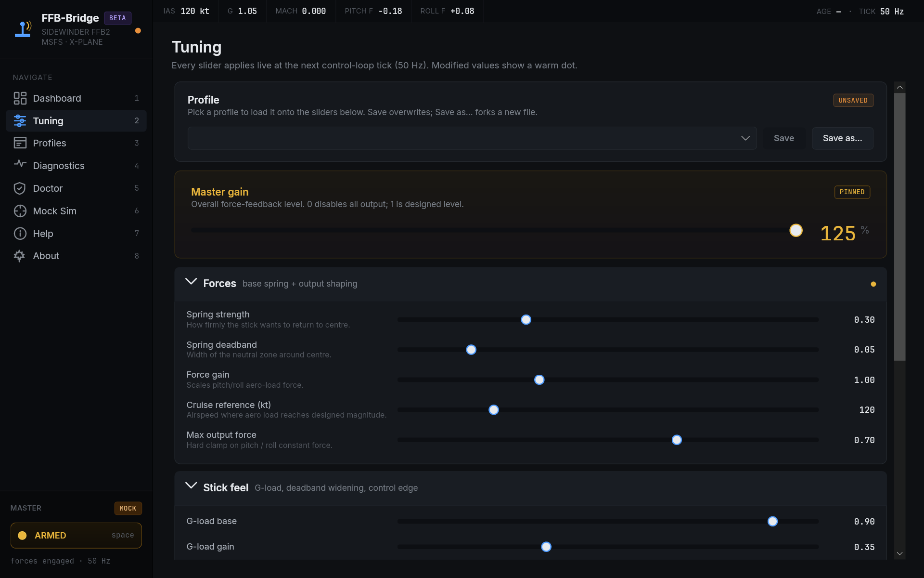Collapse the Stick feel section

(191, 486)
